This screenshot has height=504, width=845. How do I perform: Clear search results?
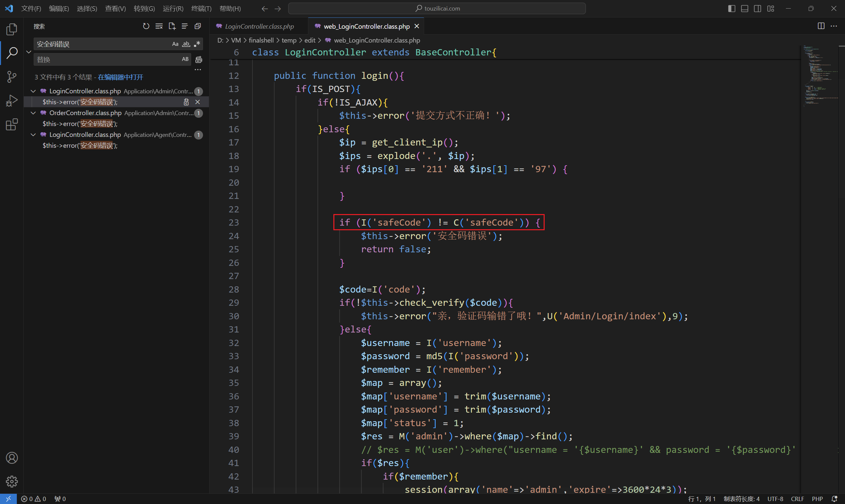click(x=159, y=26)
